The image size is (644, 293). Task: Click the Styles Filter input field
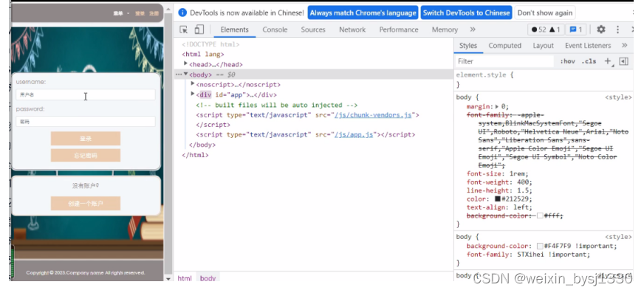tap(504, 61)
